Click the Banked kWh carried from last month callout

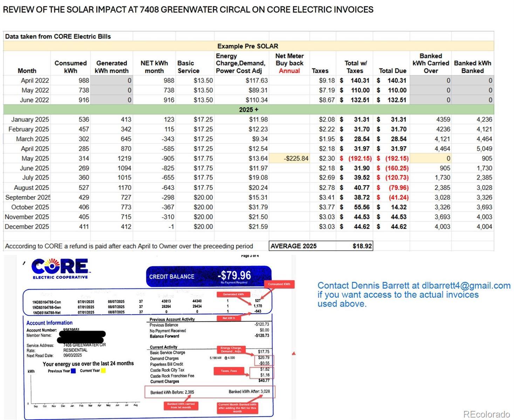click(181, 406)
